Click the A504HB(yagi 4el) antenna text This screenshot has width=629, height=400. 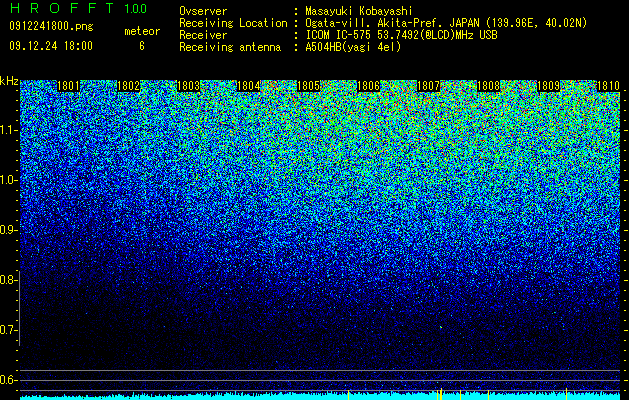pos(353,47)
